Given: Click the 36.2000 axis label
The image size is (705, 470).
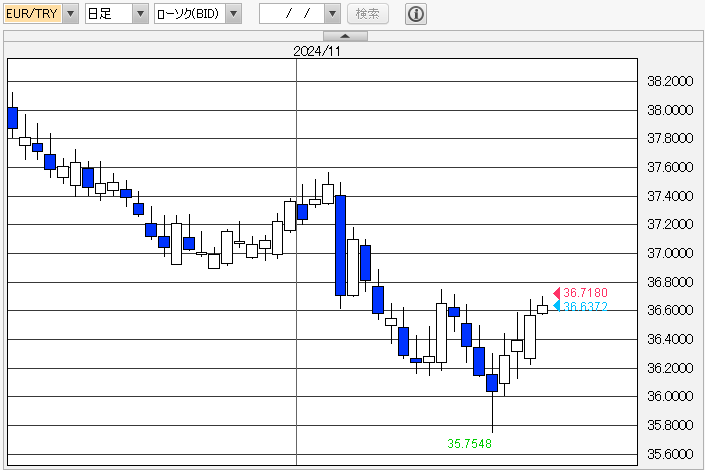Looking at the screenshot, I should tap(670, 368).
